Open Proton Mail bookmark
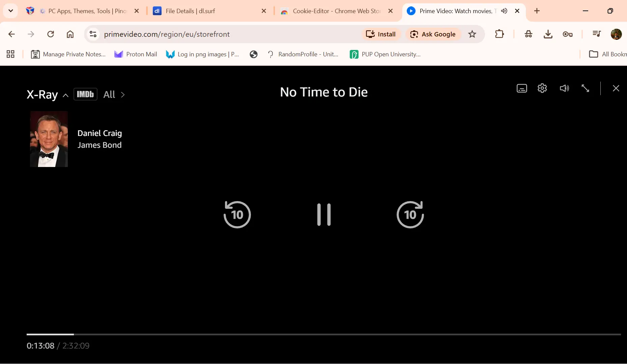This screenshot has width=627, height=364. 136,54
